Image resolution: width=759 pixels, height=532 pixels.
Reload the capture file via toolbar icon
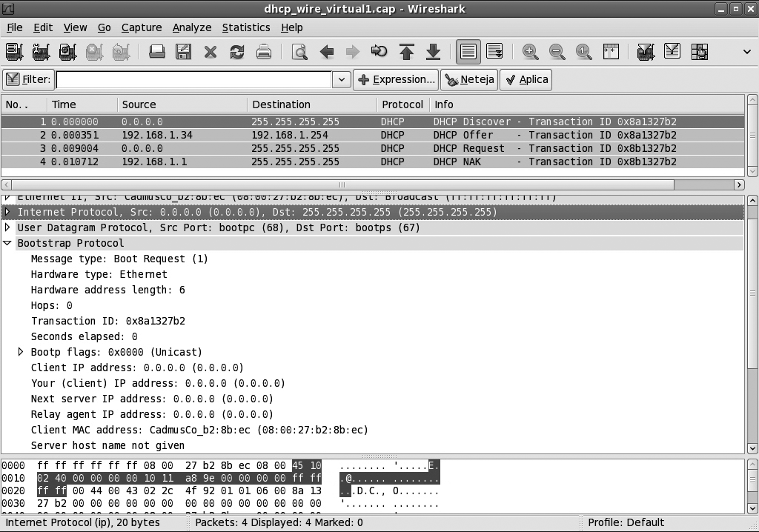[237, 52]
